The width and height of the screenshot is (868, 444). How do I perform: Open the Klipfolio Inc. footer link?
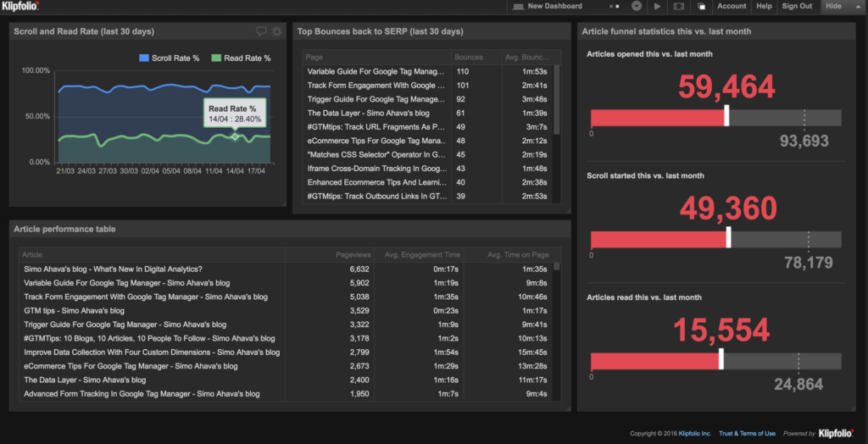coord(694,434)
